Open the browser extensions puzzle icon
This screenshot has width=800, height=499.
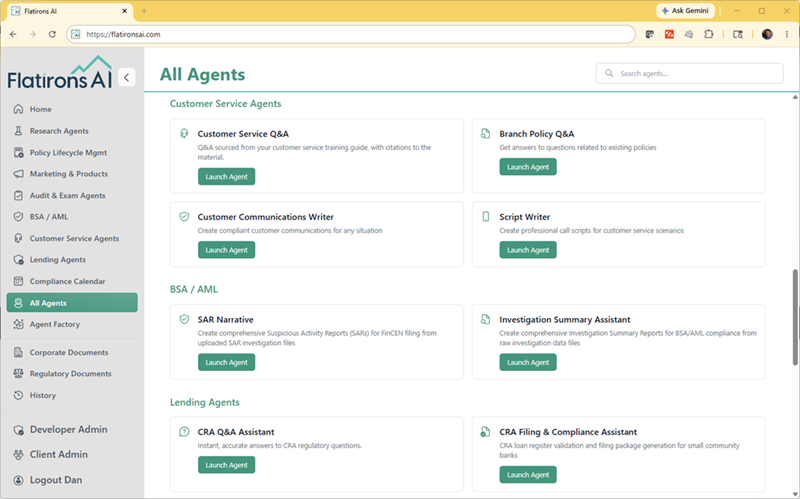709,34
